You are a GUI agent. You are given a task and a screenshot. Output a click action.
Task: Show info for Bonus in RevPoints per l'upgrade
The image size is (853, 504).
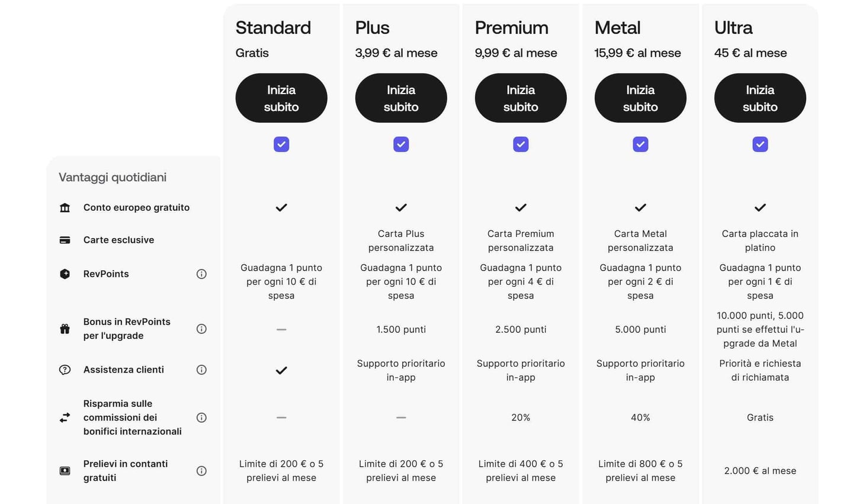pos(201,329)
